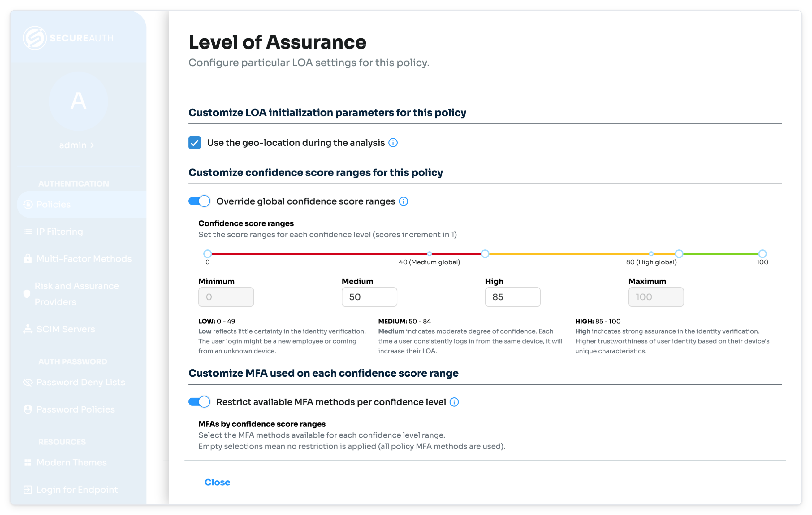The height and width of the screenshot is (515, 812).
Task: Click the 'HIGH: 85 - 100' range text
Action: pyautogui.click(x=598, y=322)
